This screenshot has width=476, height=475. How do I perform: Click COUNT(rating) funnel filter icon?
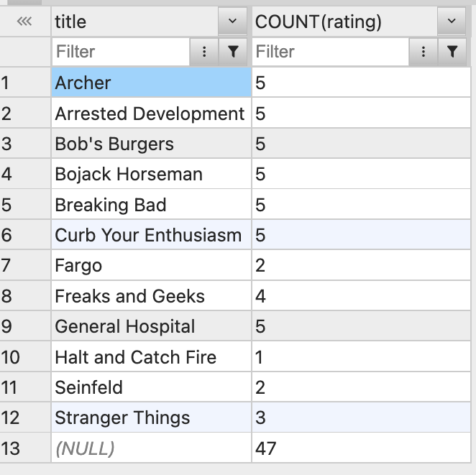(452, 52)
